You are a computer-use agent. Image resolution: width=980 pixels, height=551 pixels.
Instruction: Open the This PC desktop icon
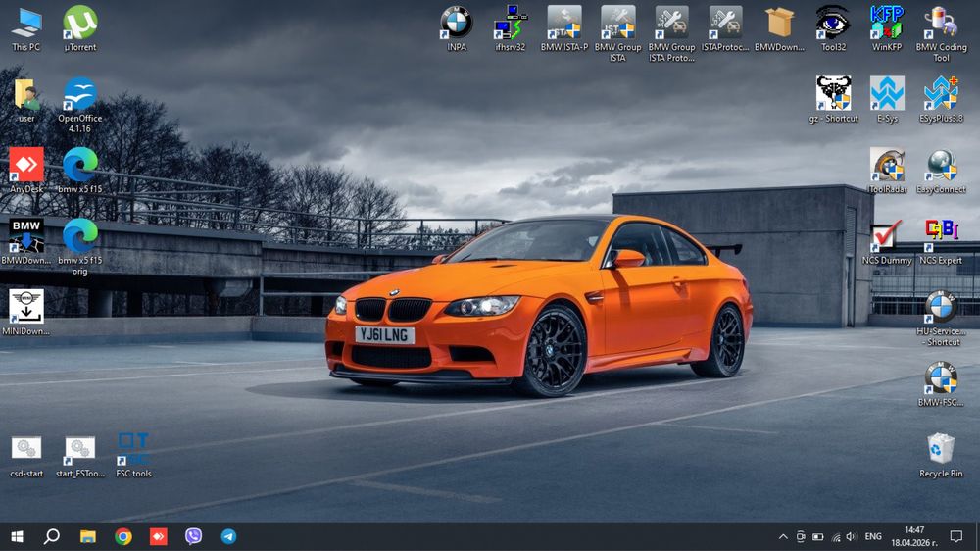click(26, 28)
